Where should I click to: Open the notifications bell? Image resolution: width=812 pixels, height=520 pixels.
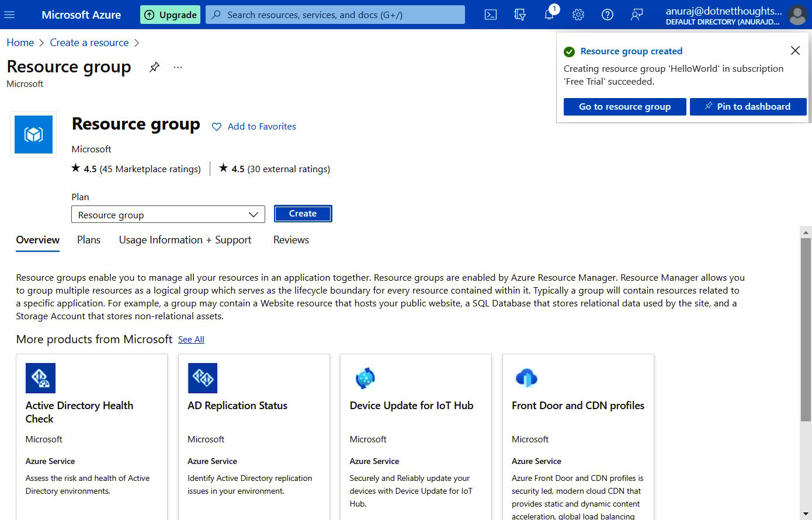point(549,15)
